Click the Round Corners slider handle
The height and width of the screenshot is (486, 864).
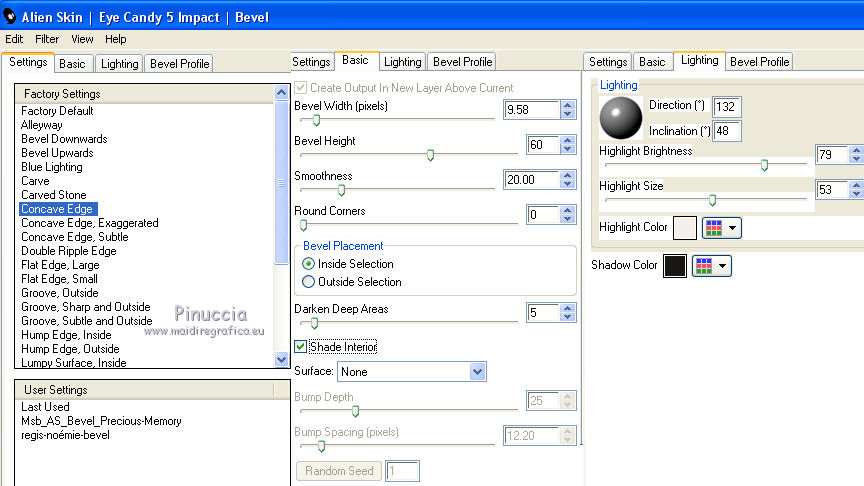(304, 225)
